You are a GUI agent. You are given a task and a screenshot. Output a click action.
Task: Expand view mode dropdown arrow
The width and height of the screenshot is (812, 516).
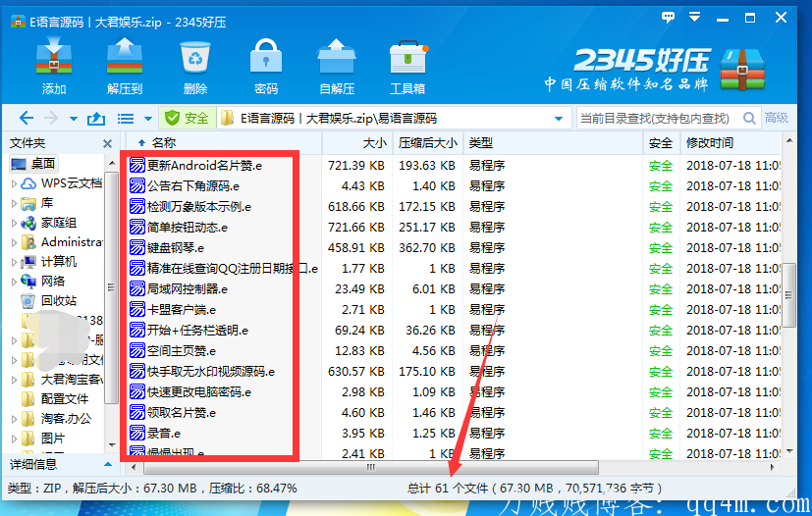[147, 119]
